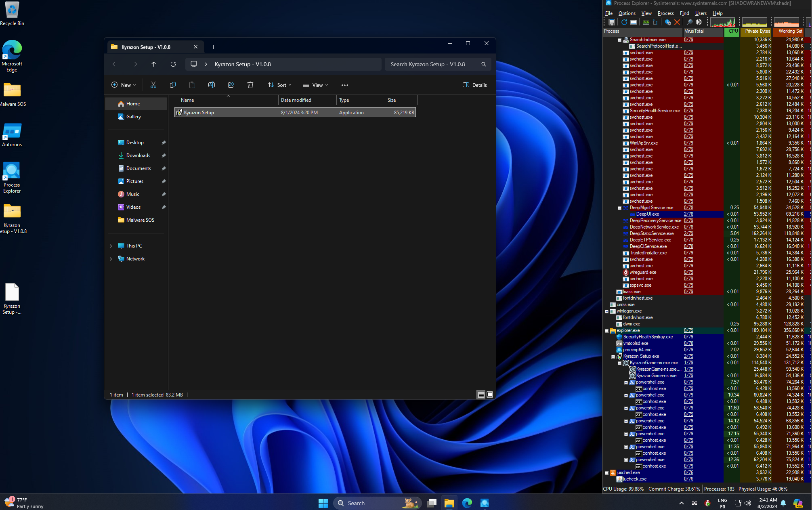Click the Refresh icon in Process Explorer toolbar
The image size is (812, 510).
point(624,22)
